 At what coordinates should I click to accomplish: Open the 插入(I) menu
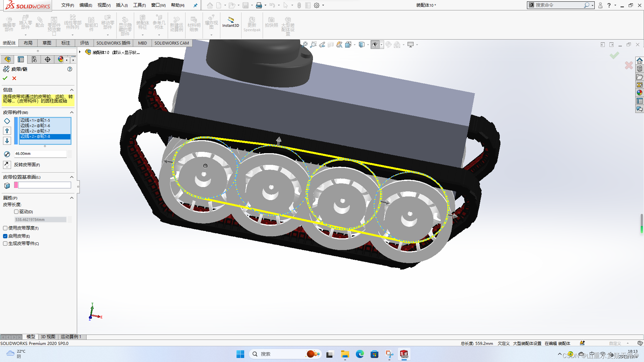click(x=121, y=5)
